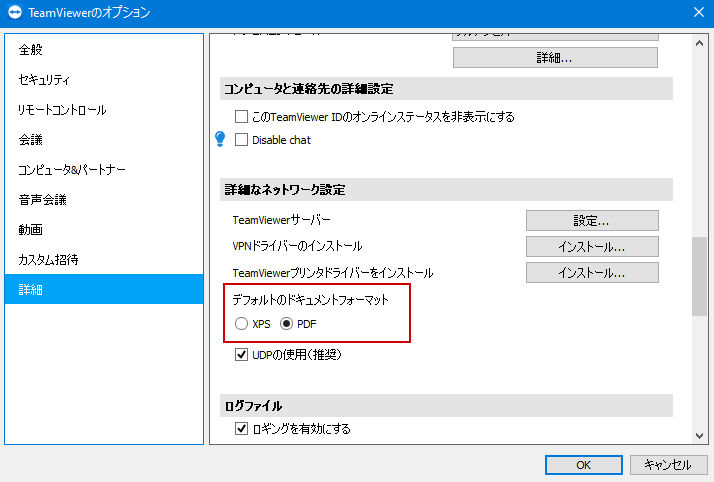714x482 pixels.
Task: Select the XPS radio button
Action: point(241,324)
